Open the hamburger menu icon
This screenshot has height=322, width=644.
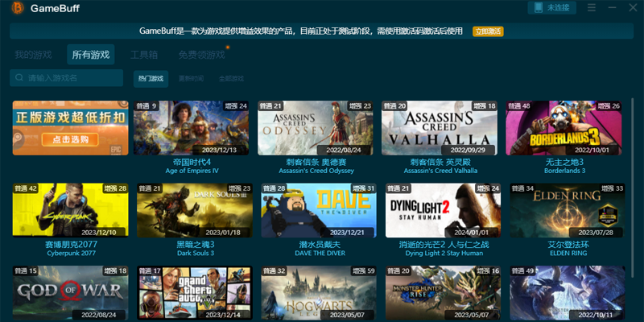pyautogui.click(x=592, y=7)
